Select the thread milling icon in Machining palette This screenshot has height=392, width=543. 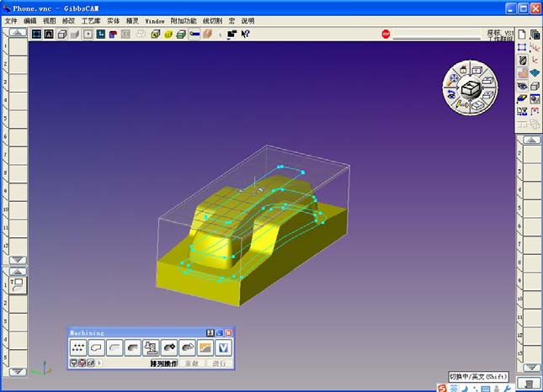(151, 347)
